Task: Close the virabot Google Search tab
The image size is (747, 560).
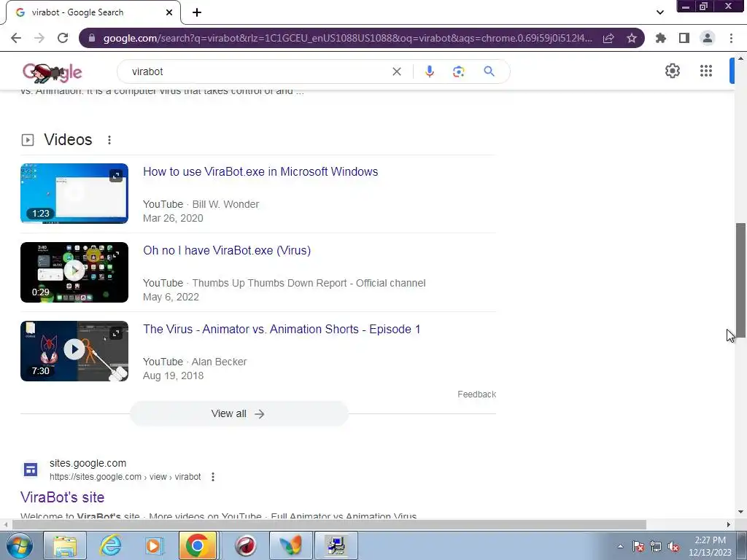Action: (x=169, y=12)
